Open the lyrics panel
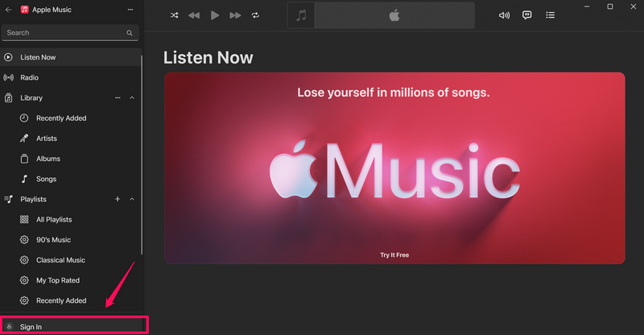This screenshot has width=644, height=335. coord(527,15)
